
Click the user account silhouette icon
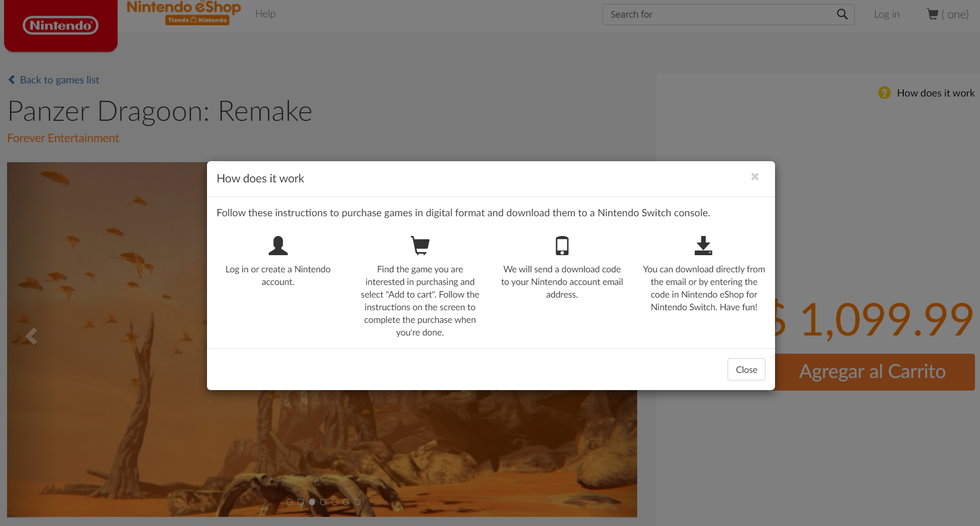click(278, 246)
